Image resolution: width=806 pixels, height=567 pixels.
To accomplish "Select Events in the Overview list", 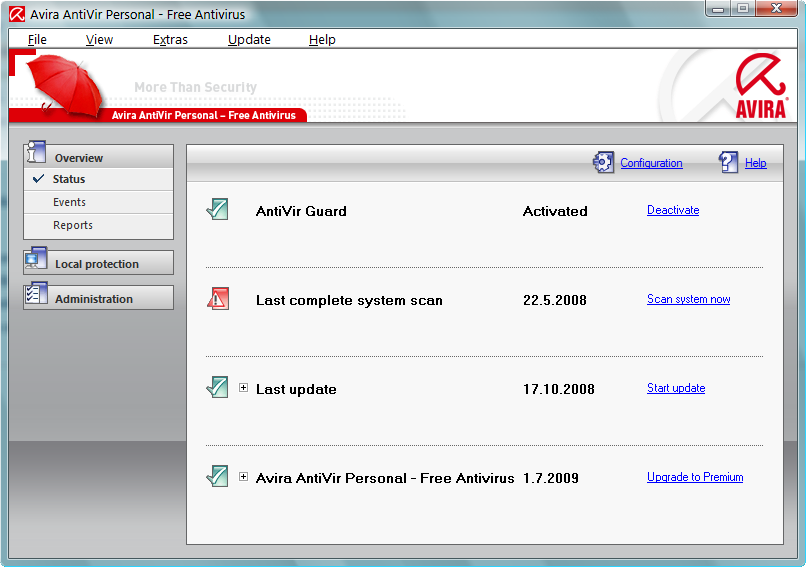I will (98, 202).
